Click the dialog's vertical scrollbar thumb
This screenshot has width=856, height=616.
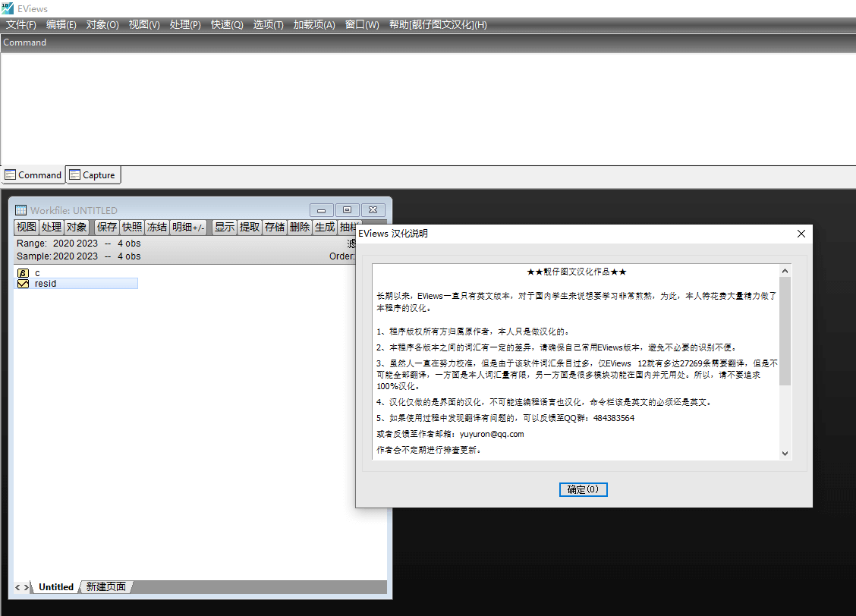tap(785, 332)
